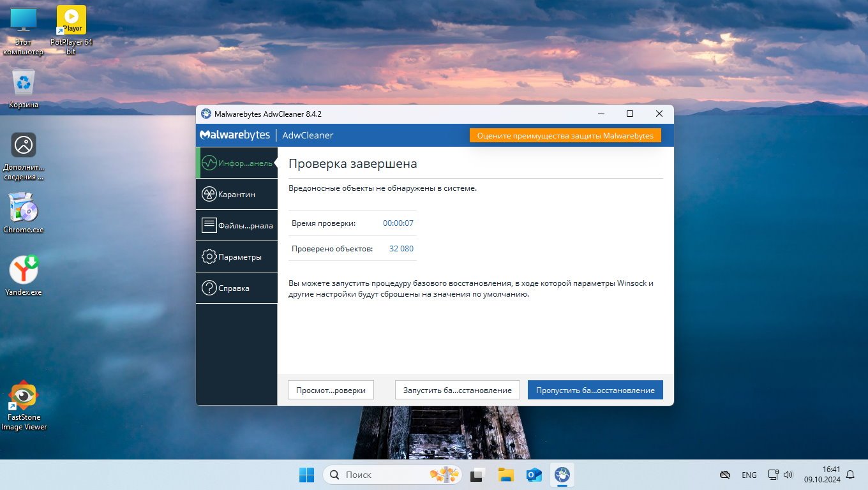This screenshot has width=868, height=490.
Task: Click the Проверено объектов label
Action: click(x=332, y=248)
